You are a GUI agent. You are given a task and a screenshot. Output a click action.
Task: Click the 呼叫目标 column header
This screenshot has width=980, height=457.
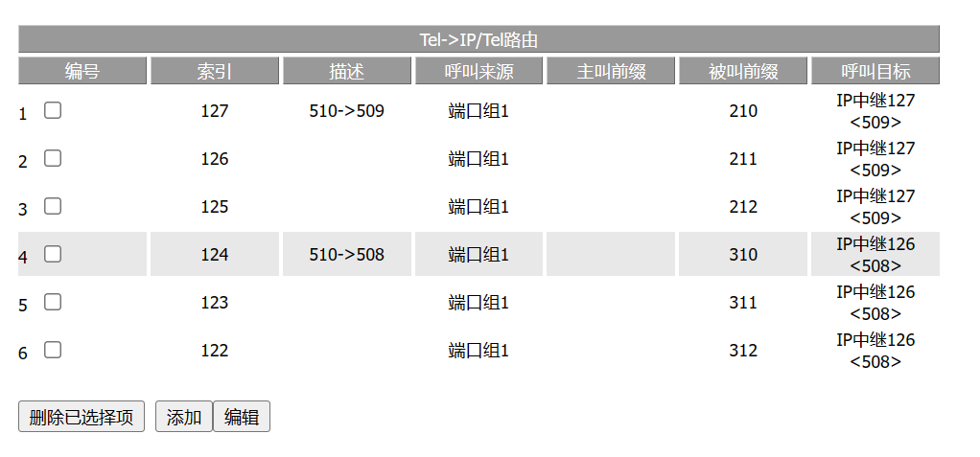tap(875, 71)
